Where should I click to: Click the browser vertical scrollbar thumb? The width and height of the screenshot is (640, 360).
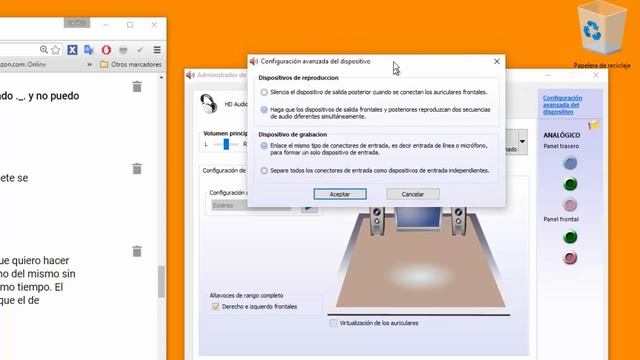(x=161, y=282)
